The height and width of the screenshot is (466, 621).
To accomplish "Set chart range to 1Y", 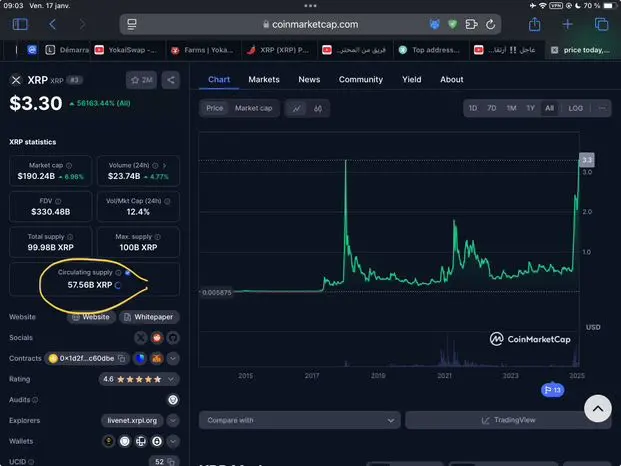I will tap(531, 108).
